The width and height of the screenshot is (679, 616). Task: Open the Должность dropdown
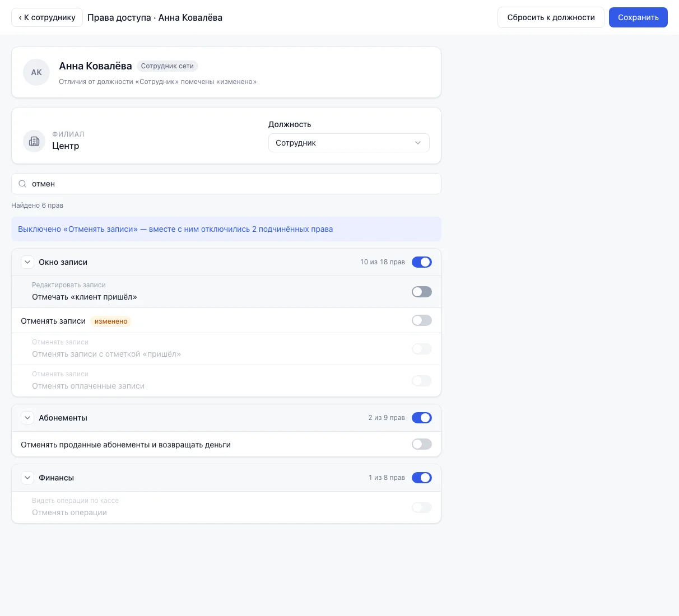(x=348, y=143)
